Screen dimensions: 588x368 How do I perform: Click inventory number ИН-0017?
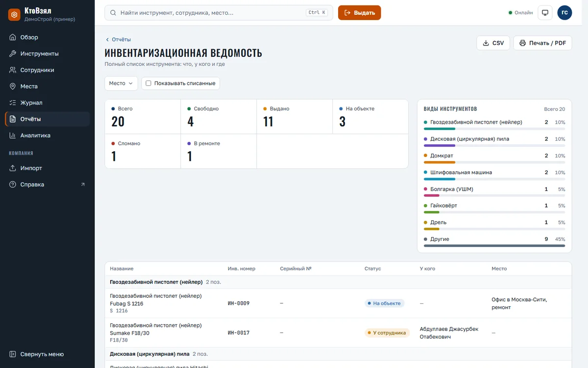[x=239, y=333]
